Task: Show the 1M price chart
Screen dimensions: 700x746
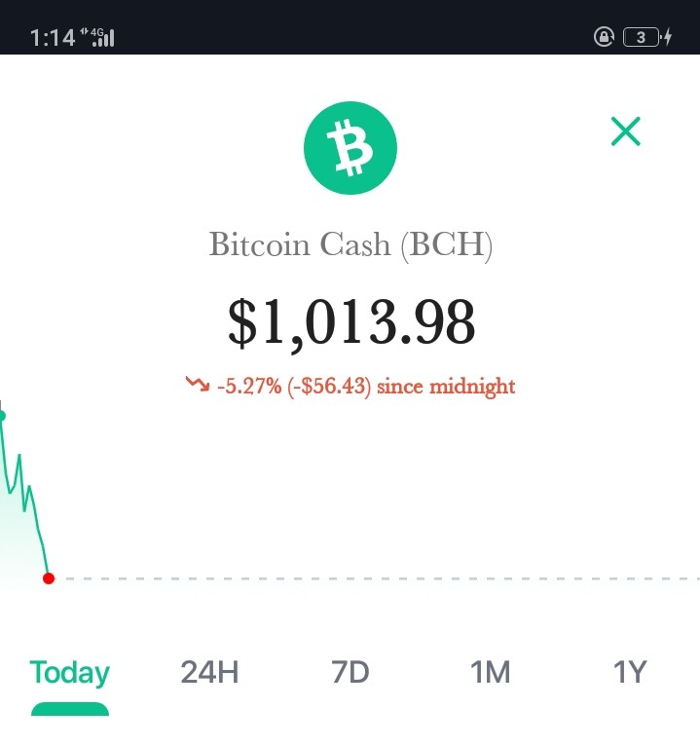Action: (490, 672)
